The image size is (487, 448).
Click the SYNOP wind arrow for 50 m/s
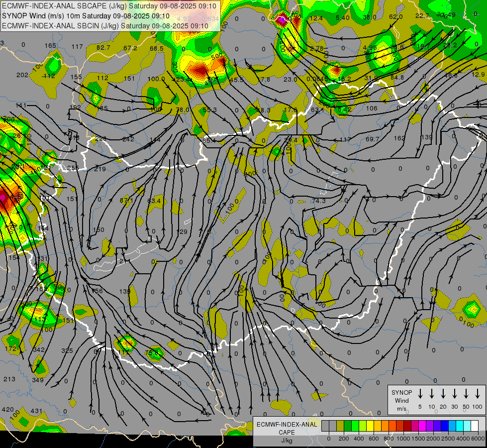click(x=466, y=394)
